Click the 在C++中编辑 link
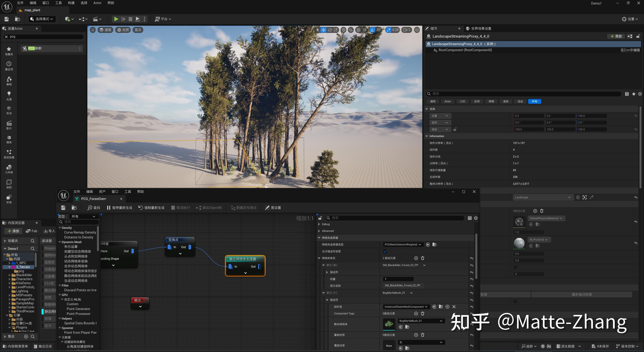The image size is (644, 352). click(x=630, y=50)
